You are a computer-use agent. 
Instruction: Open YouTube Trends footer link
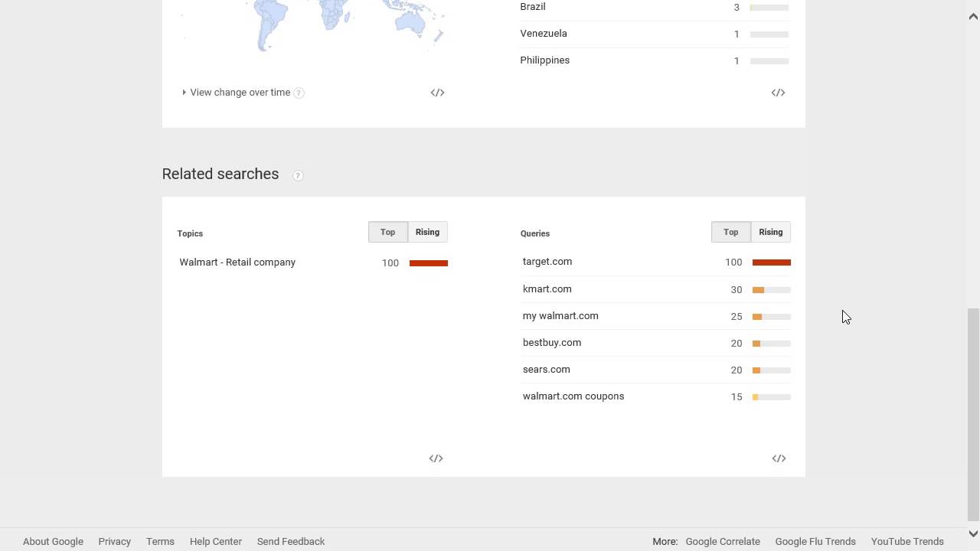point(907,541)
